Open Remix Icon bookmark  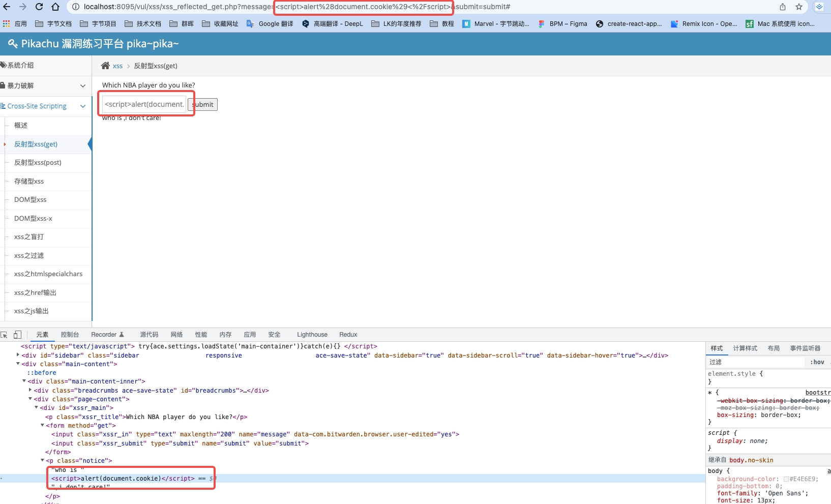pyautogui.click(x=704, y=23)
